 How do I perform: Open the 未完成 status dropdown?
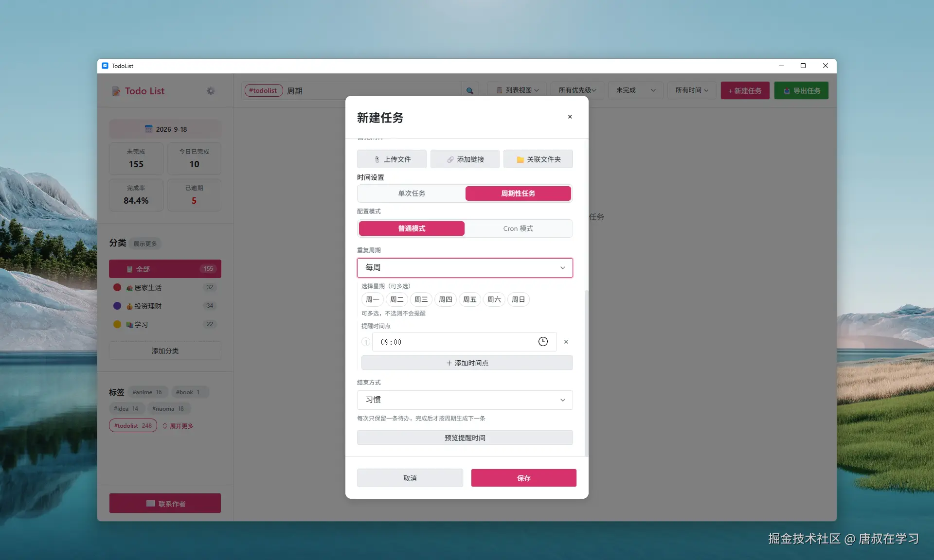click(x=636, y=90)
